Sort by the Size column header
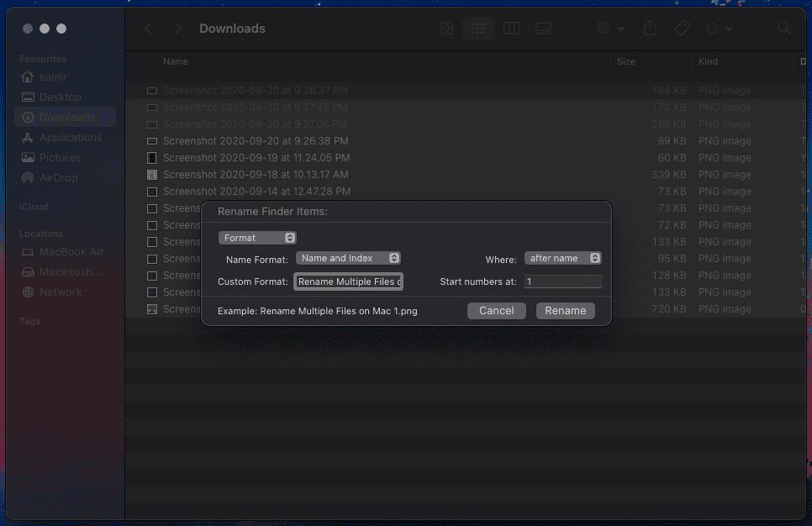 (626, 61)
